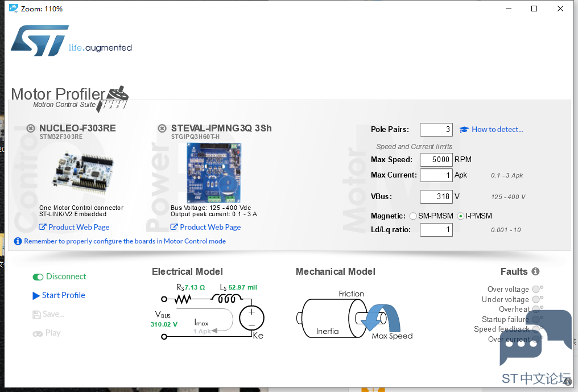
Task: Click the Play gamepad icon
Action: point(38,334)
